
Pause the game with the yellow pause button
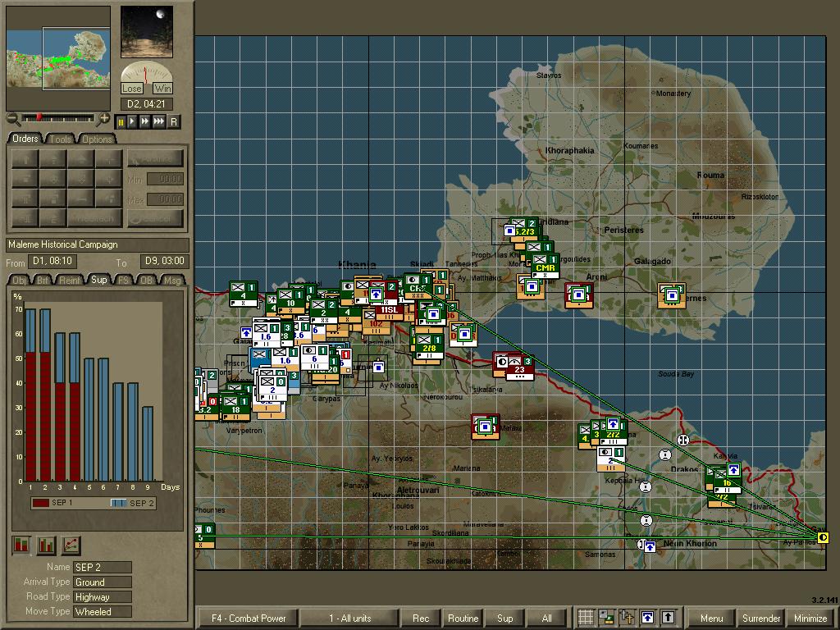point(121,122)
